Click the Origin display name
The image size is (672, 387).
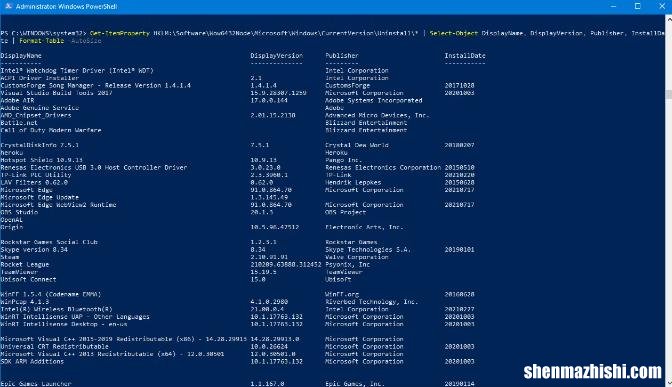point(12,227)
